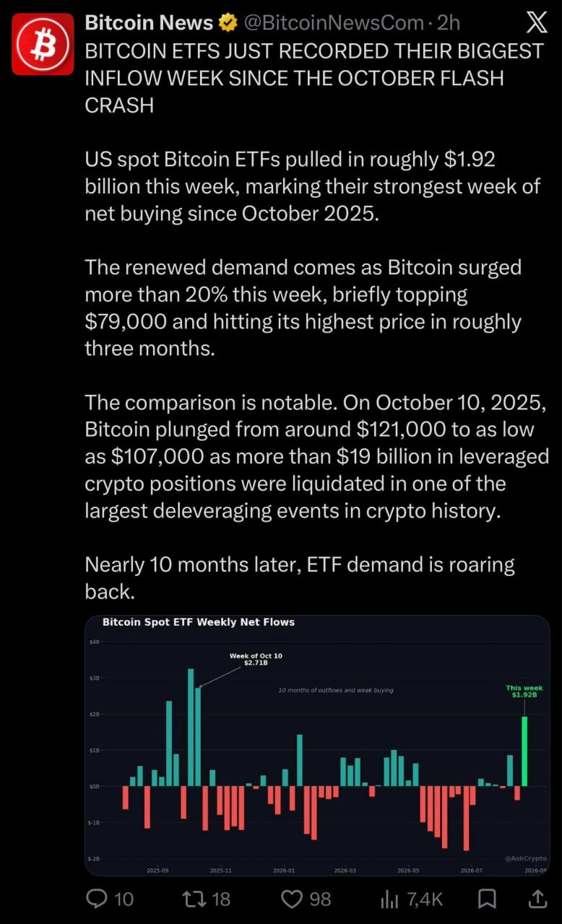
Task: Tap the 7,4K views count
Action: tap(425, 899)
